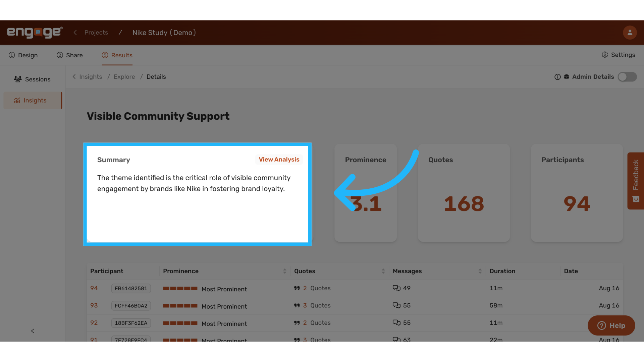644x362 pixels.
Task: Click the Nike Study (Demo) title
Action: point(164,33)
